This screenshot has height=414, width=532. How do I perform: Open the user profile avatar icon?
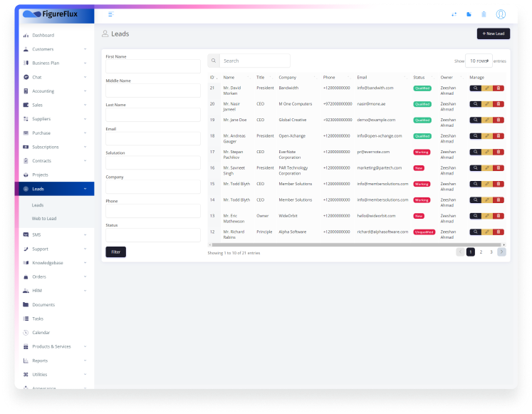click(x=501, y=14)
